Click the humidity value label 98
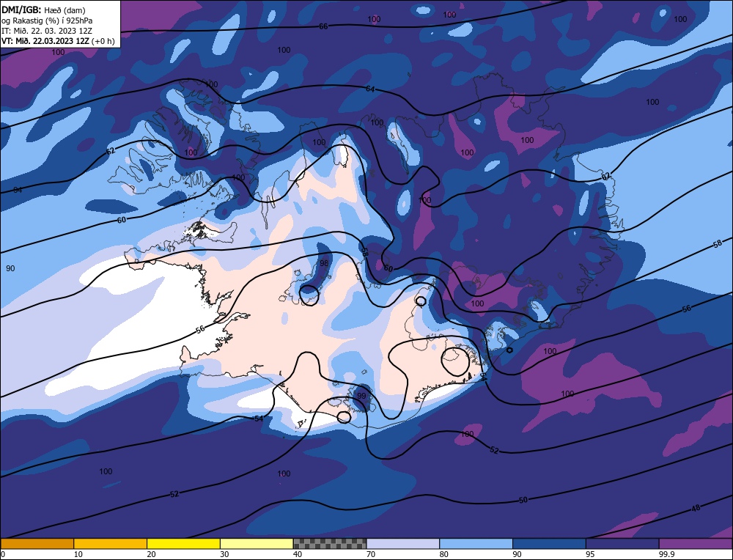The width and height of the screenshot is (733, 560). point(324,264)
